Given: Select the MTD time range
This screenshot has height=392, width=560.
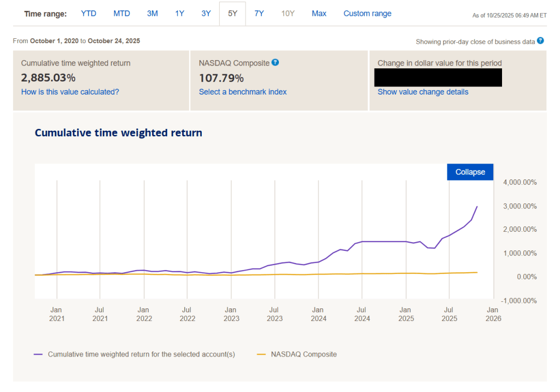Looking at the screenshot, I should [121, 14].
